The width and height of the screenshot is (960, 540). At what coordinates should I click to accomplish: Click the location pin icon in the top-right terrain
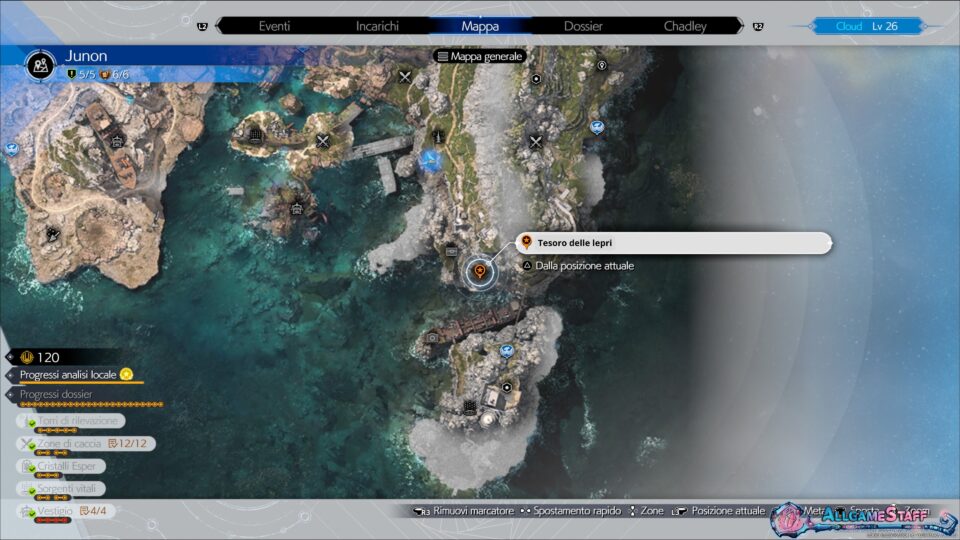click(602, 66)
